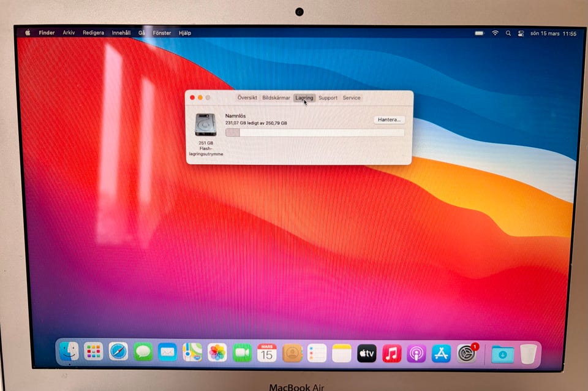Launch Safari from the Dock
The image size is (588, 391).
(x=118, y=352)
